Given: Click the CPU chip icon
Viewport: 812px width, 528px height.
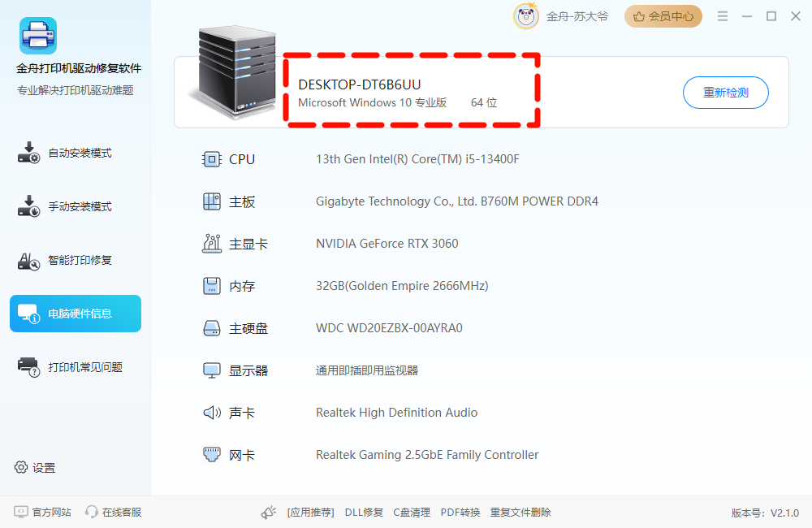Looking at the screenshot, I should pos(211,159).
